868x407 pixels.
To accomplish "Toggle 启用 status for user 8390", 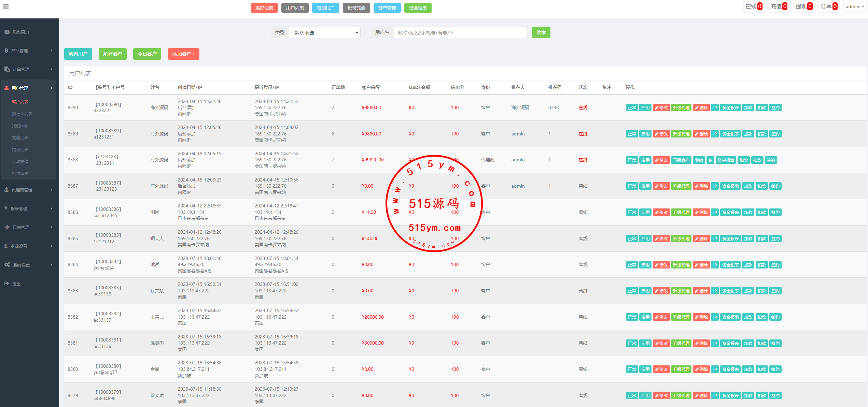I will (645, 108).
